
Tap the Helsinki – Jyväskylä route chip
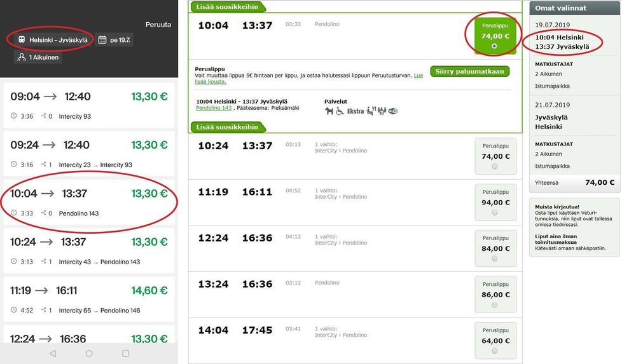(53, 39)
